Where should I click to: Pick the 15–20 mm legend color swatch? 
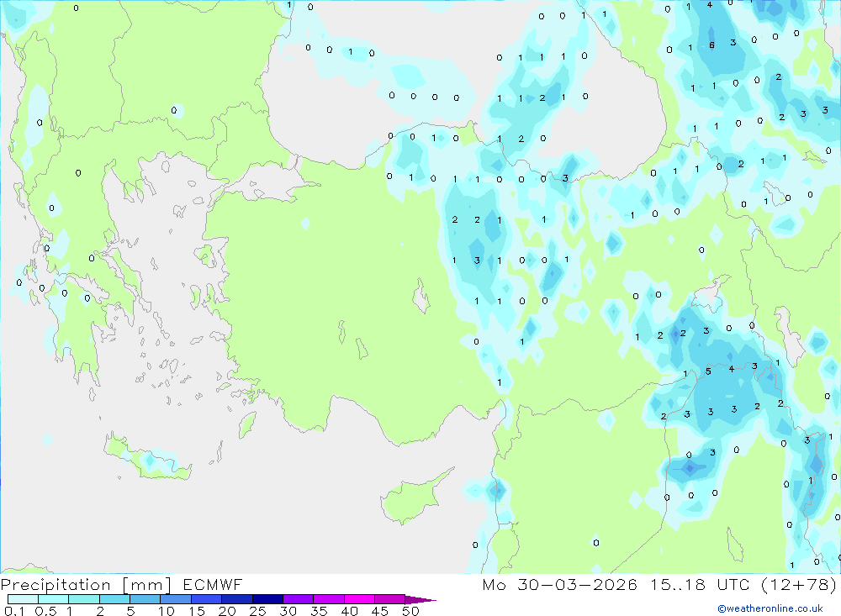click(x=206, y=599)
